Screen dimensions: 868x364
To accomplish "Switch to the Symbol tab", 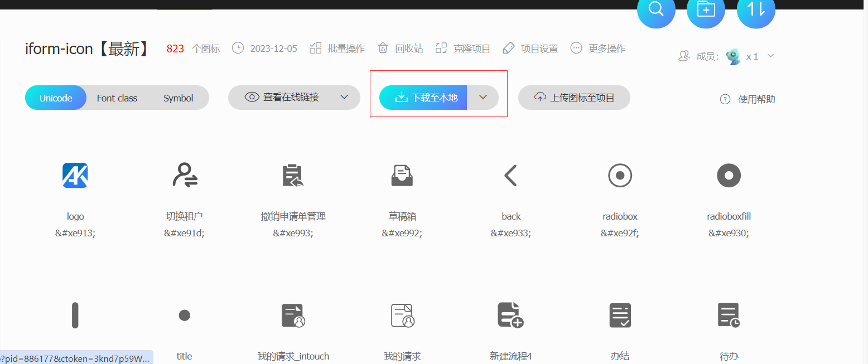I will coord(178,98).
